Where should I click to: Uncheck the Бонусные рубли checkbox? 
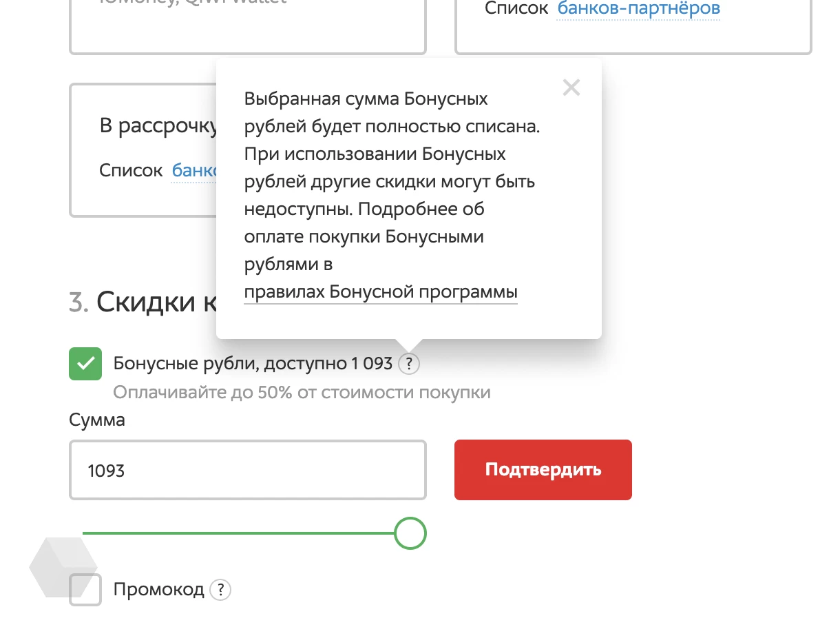tap(85, 364)
